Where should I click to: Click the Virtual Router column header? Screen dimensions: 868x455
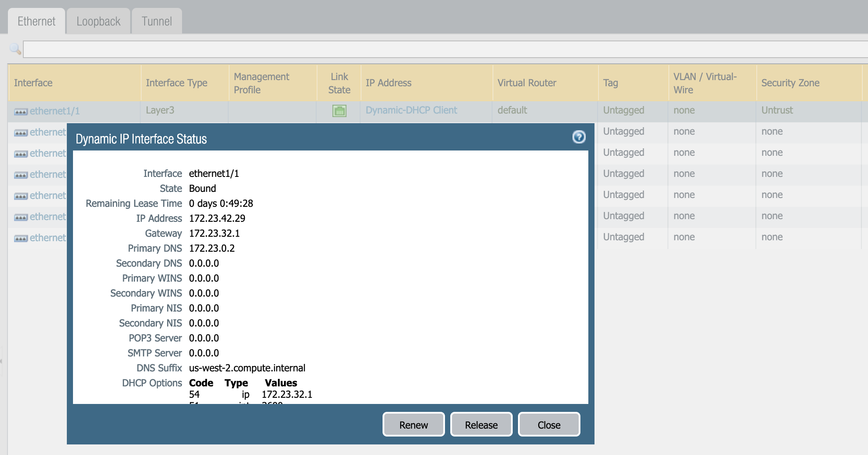point(527,83)
